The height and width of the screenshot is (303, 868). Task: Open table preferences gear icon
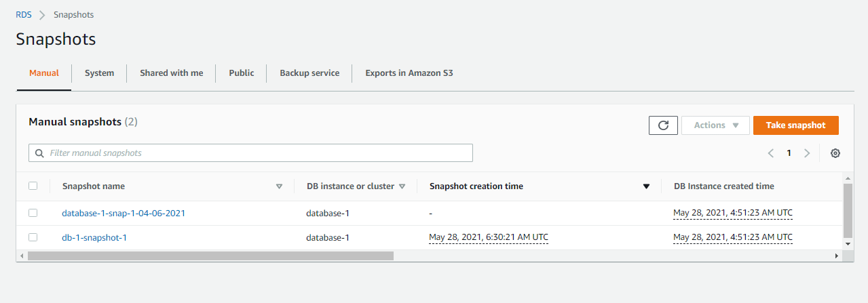[x=835, y=153]
